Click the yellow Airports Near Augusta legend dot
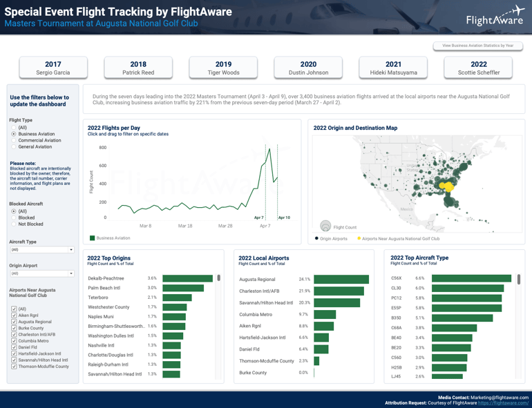Image resolution: width=532 pixels, height=408 pixels. click(359, 238)
